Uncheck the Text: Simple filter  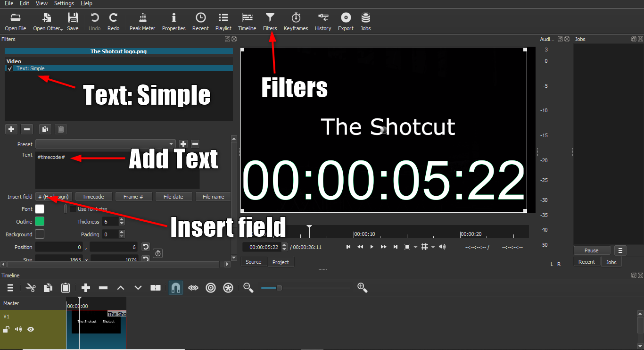tap(9, 68)
